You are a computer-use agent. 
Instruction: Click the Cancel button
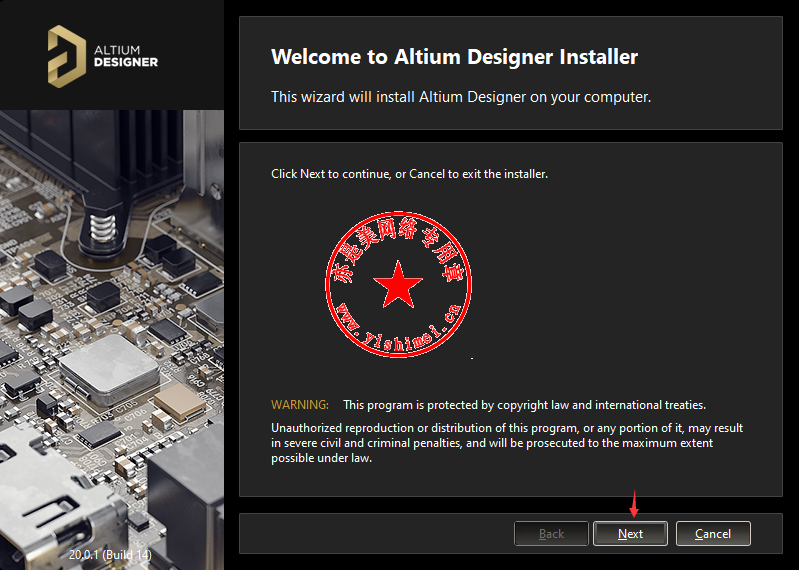click(x=713, y=533)
